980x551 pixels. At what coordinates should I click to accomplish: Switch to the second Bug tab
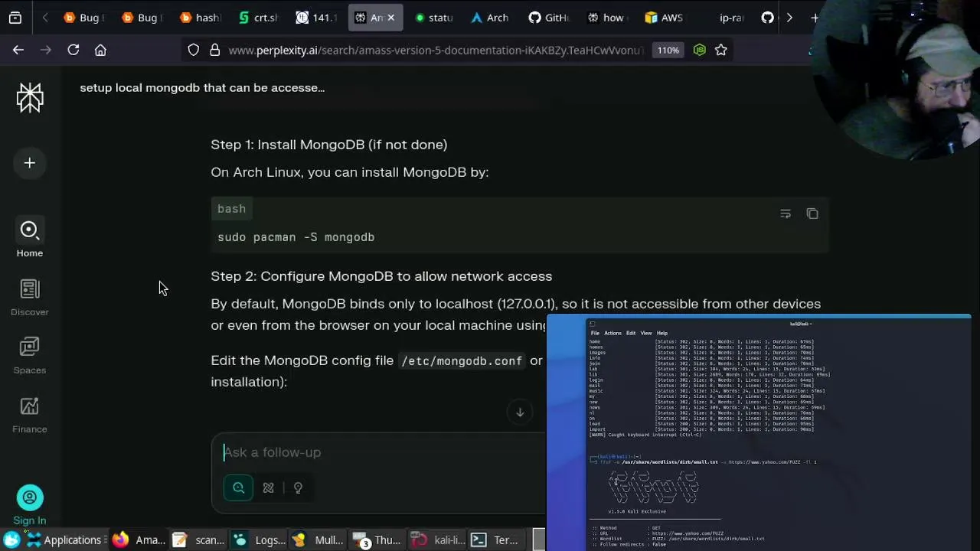[x=142, y=18]
